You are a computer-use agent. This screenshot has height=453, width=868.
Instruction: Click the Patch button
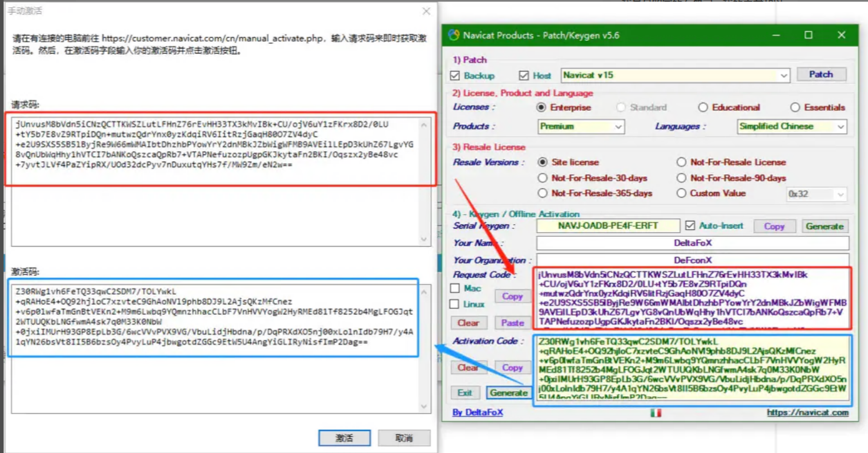(x=821, y=74)
